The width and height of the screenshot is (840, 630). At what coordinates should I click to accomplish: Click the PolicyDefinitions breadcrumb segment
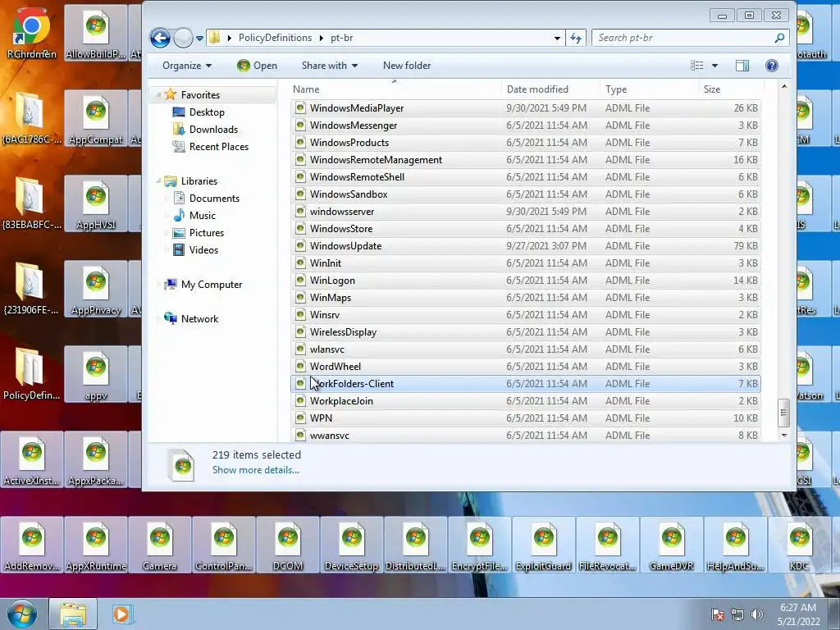[x=275, y=38]
